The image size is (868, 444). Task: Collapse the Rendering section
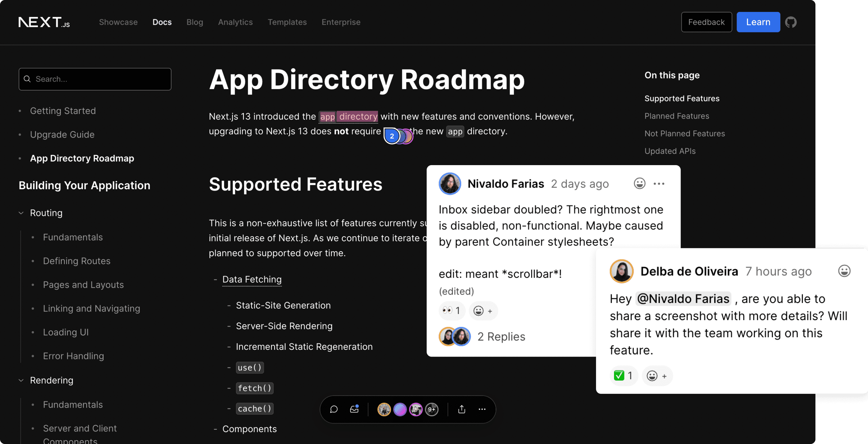[x=21, y=380]
